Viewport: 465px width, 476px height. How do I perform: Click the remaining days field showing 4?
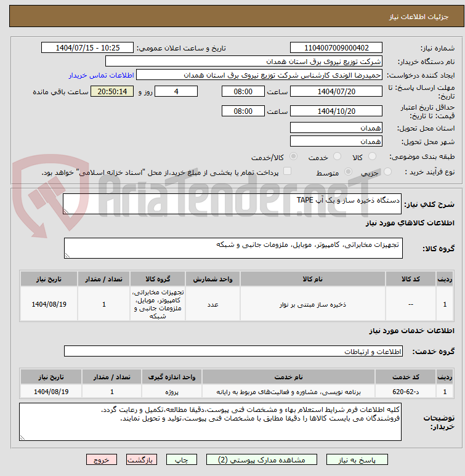click(x=176, y=91)
